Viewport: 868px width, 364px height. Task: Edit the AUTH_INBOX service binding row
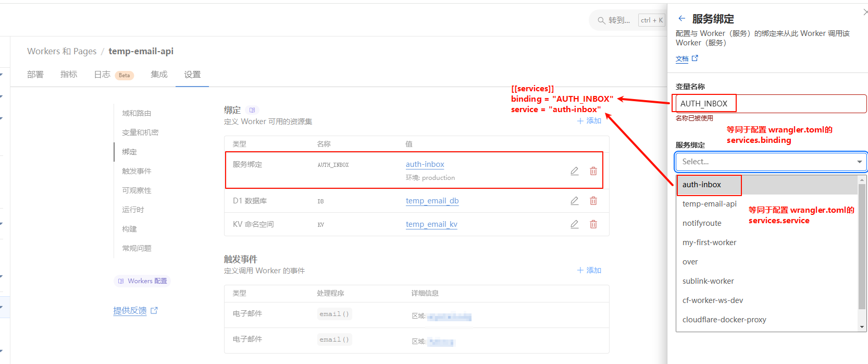click(x=574, y=171)
